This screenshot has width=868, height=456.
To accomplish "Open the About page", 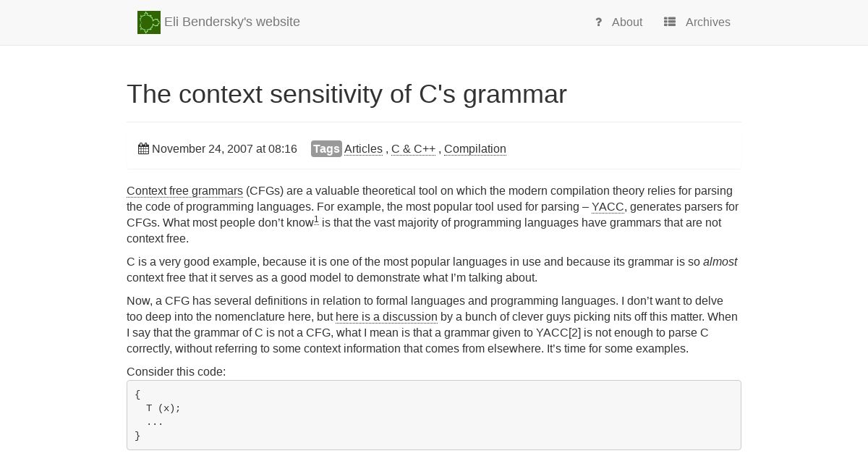I will (x=627, y=22).
